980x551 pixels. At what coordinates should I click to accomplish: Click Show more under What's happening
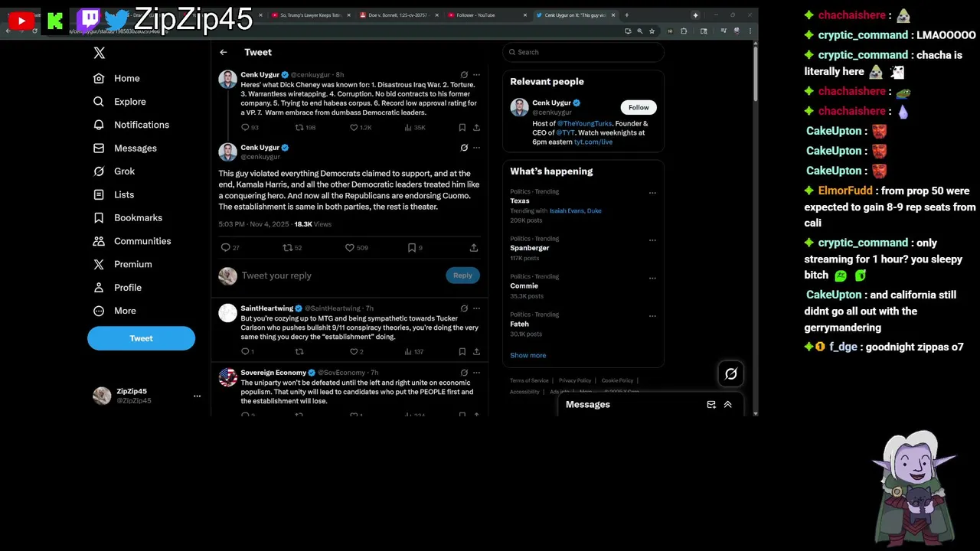coord(528,356)
